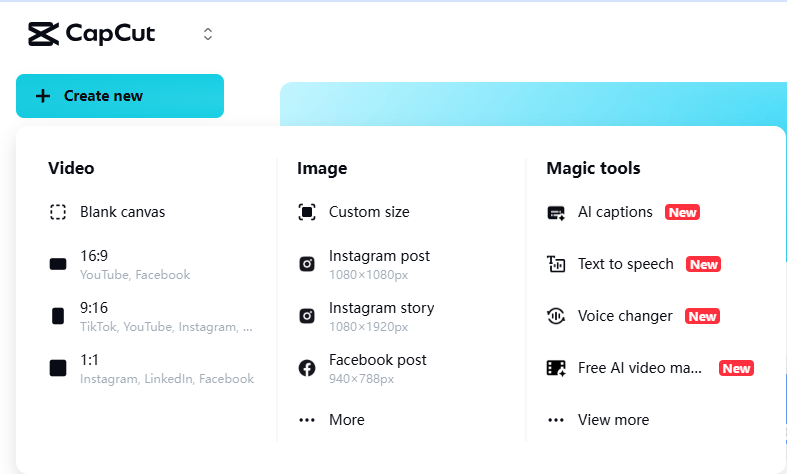This screenshot has height=474, width=787.
Task: Open the Free AI video maker
Action: (640, 368)
